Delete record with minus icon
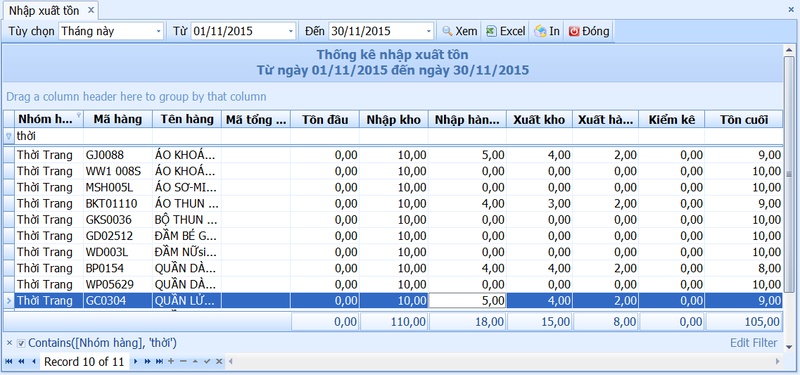 (183, 361)
